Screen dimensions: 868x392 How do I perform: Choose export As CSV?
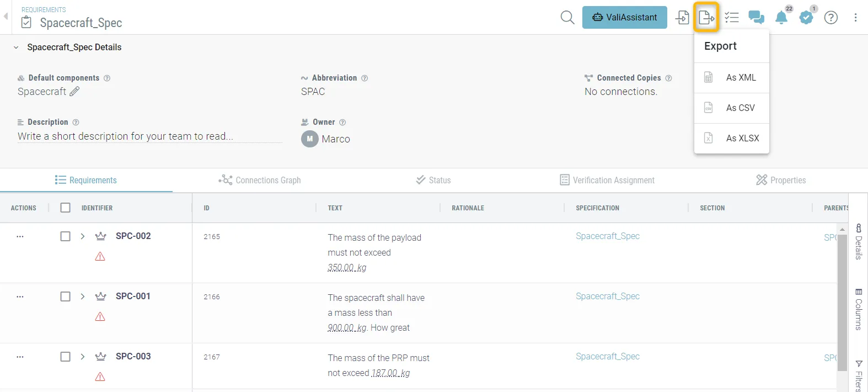(740, 108)
